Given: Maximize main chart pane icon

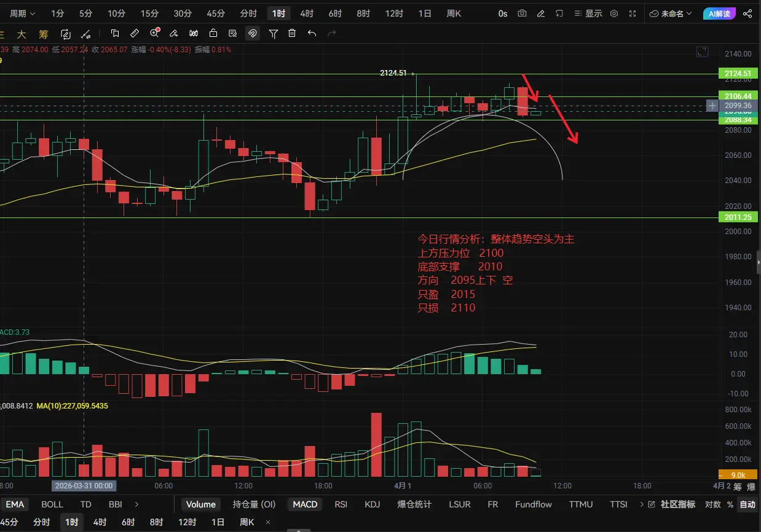Looking at the screenshot, I should [x=702, y=53].
